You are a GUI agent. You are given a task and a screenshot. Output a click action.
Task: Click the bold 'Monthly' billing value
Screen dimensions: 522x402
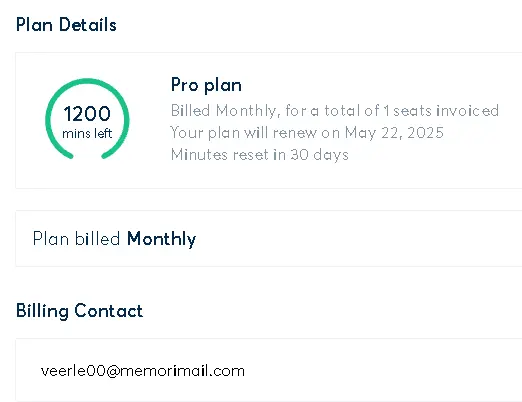pyautogui.click(x=161, y=239)
